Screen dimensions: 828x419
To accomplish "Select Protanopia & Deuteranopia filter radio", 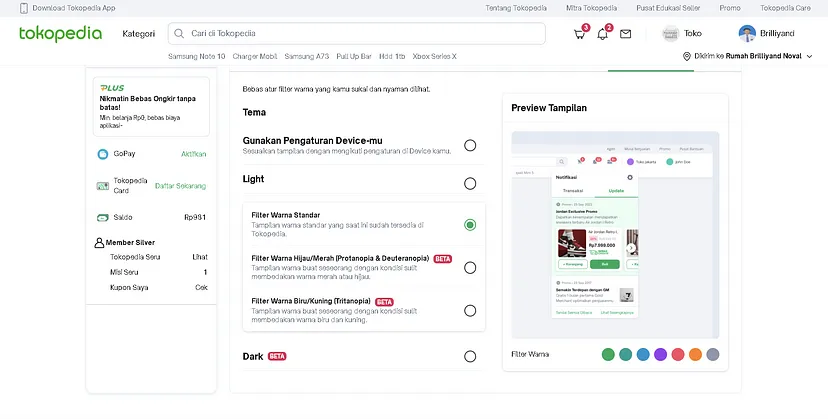I will (x=470, y=268).
